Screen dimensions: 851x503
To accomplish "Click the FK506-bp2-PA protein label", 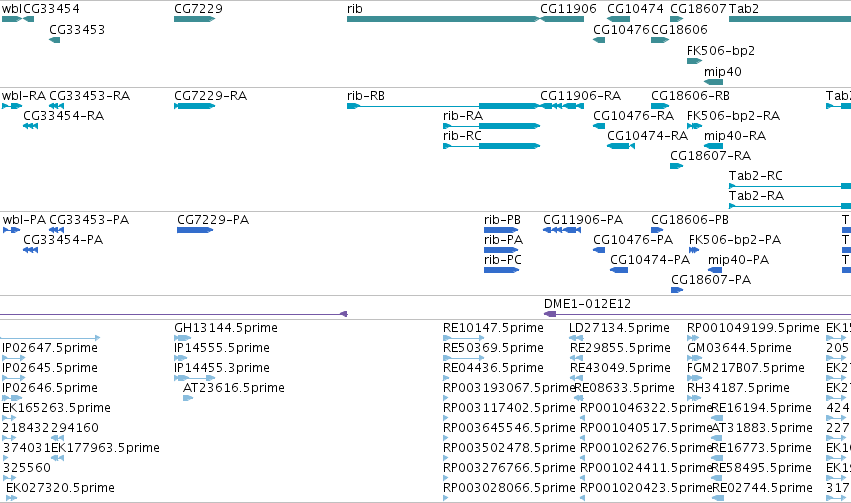I will point(735,240).
